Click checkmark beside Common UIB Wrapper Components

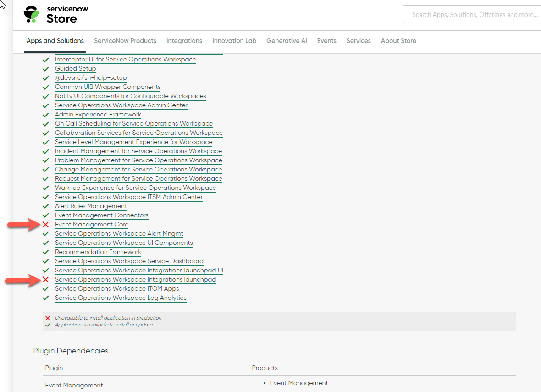tap(45, 87)
